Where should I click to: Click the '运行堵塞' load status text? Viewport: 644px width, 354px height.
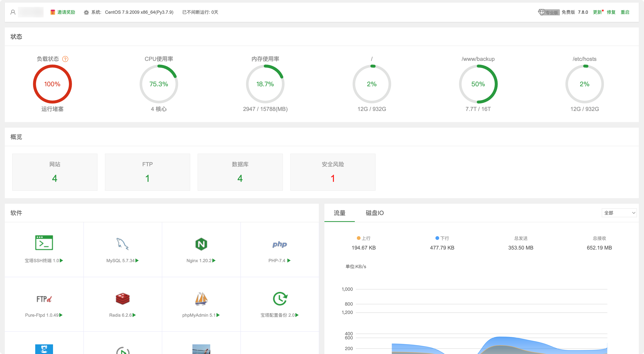(52, 109)
